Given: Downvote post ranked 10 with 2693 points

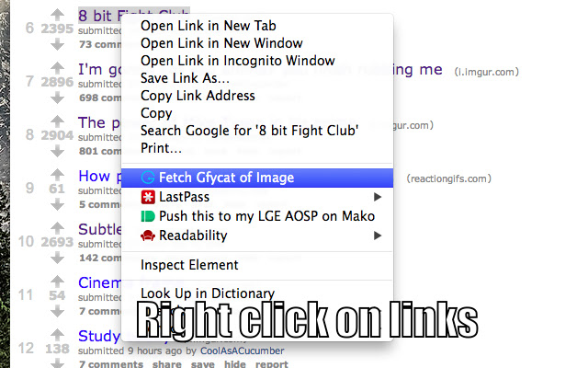Looking at the screenshot, I should tap(57, 258).
